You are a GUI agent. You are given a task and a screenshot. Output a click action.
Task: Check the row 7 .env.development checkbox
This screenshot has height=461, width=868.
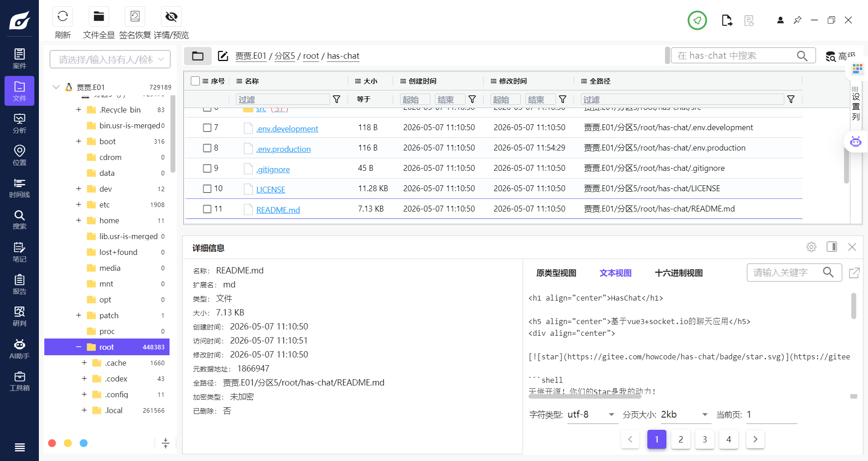coord(207,128)
